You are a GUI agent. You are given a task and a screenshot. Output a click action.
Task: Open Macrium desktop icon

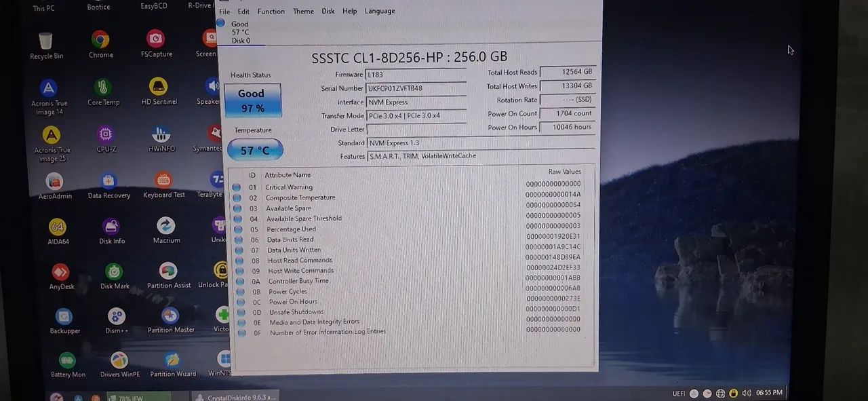tap(166, 230)
